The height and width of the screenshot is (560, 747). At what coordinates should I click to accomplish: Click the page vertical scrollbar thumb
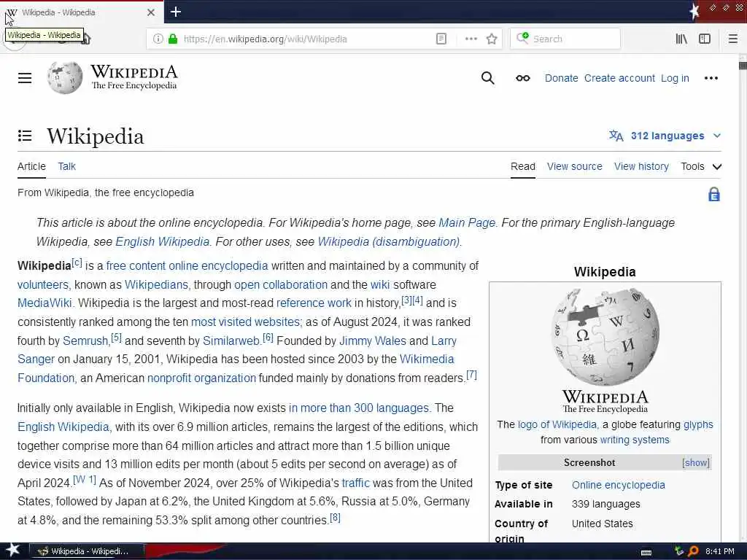pyautogui.click(x=743, y=66)
